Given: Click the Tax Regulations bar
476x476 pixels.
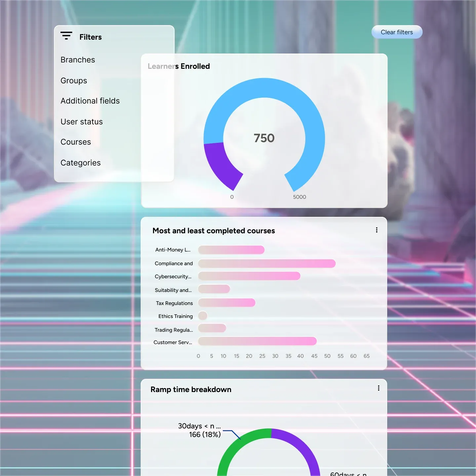Looking at the screenshot, I should pyautogui.click(x=226, y=303).
